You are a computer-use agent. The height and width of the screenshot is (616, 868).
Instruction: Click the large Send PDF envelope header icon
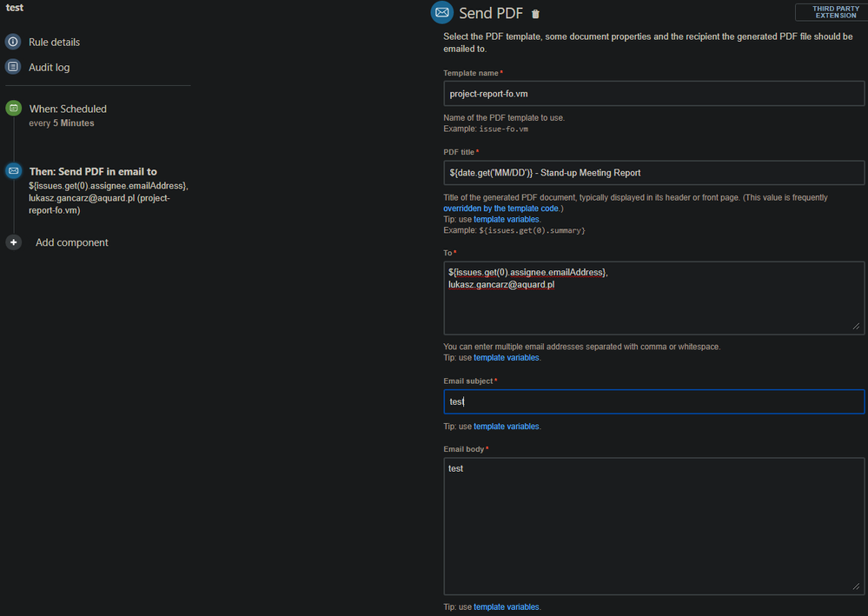(441, 13)
